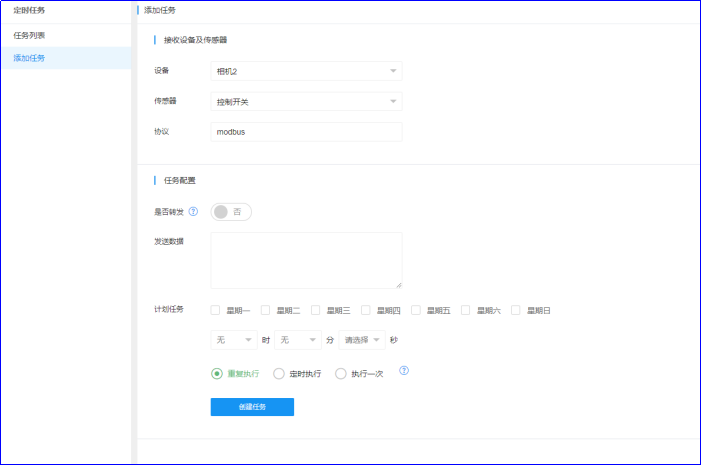Click the 创建任务 button
Screen dimensions: 702x466
tap(253, 407)
